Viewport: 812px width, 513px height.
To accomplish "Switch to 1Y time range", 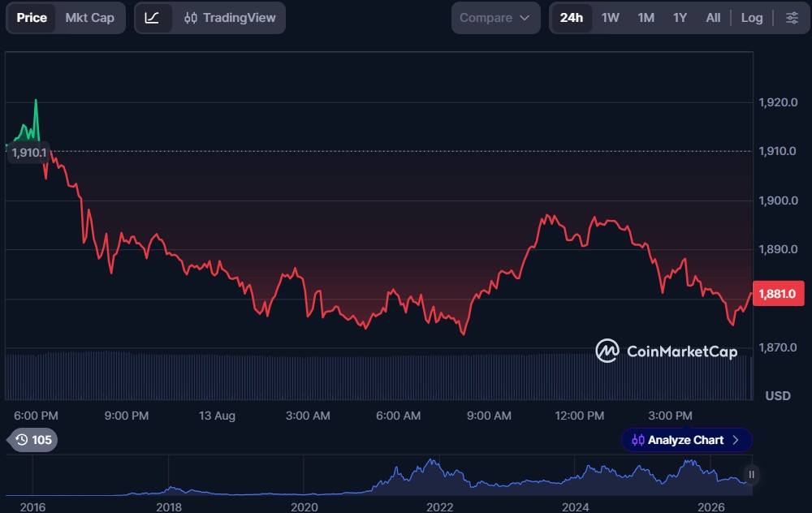I will [x=680, y=18].
